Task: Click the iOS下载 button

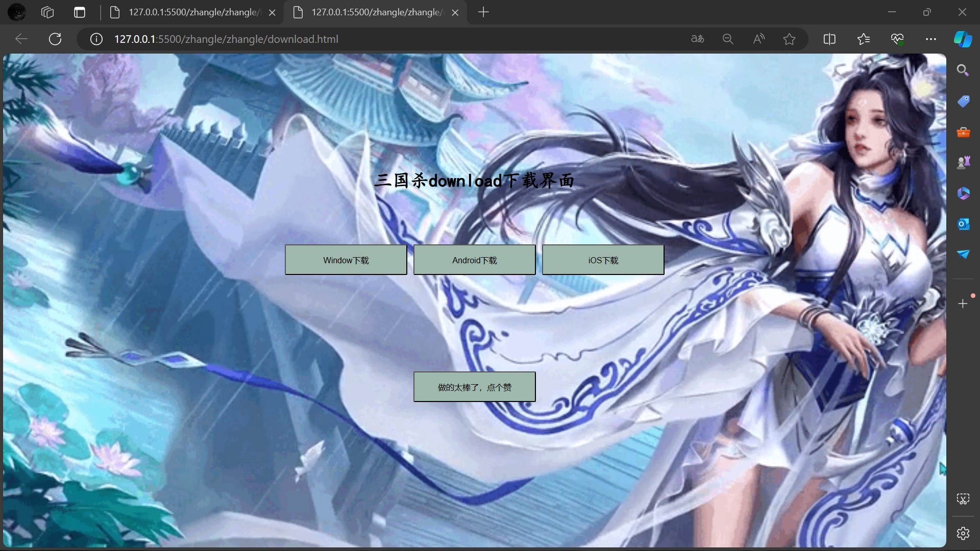Action: pyautogui.click(x=603, y=260)
